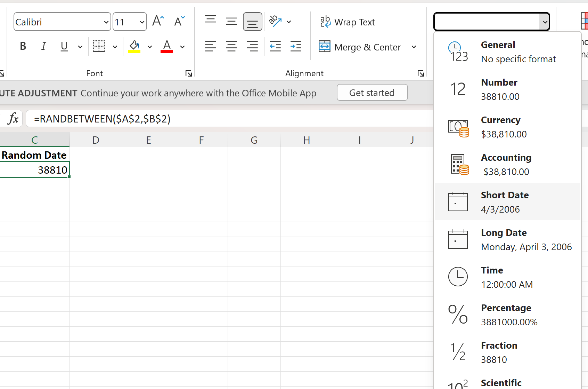Open the Calibri font name dropdown

coord(106,22)
